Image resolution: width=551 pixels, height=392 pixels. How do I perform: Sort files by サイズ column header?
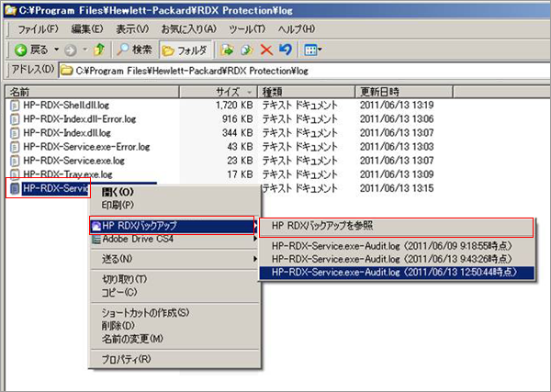point(227,92)
